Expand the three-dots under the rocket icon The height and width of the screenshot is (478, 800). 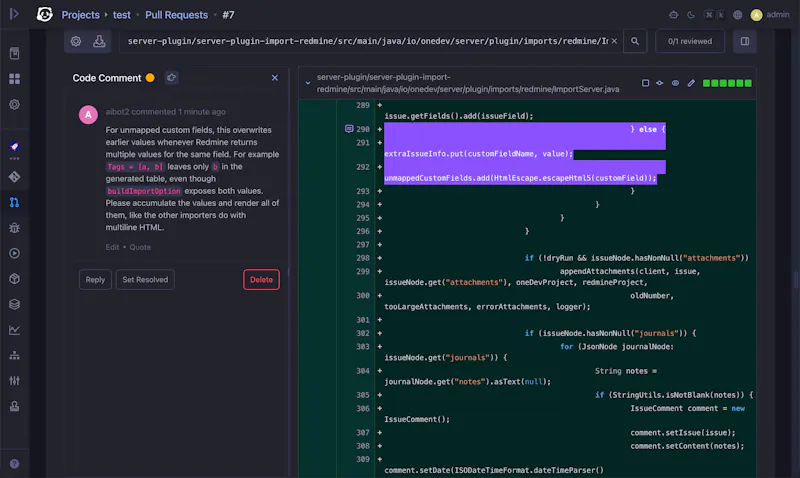[x=14, y=159]
